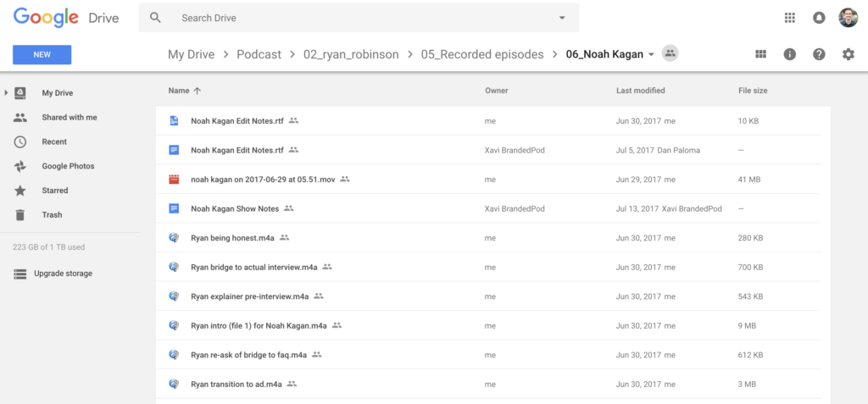Open Google Photos in the sidebar

(68, 166)
